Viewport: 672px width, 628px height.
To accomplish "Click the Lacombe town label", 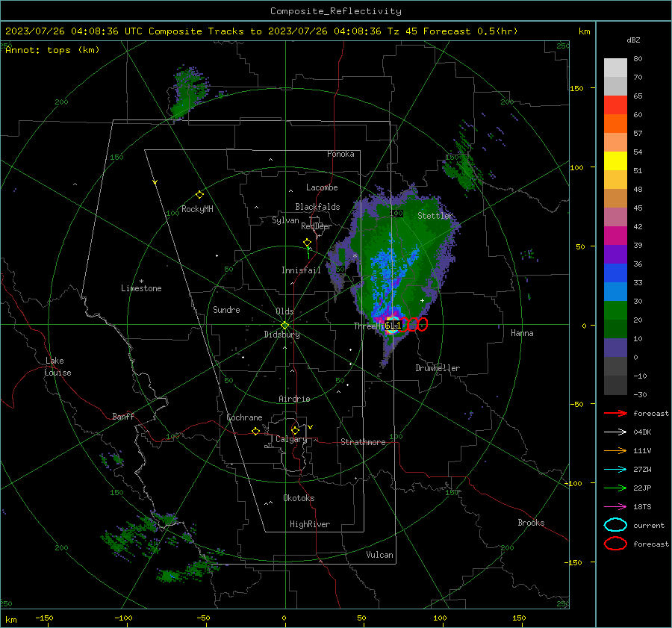I will 322,187.
